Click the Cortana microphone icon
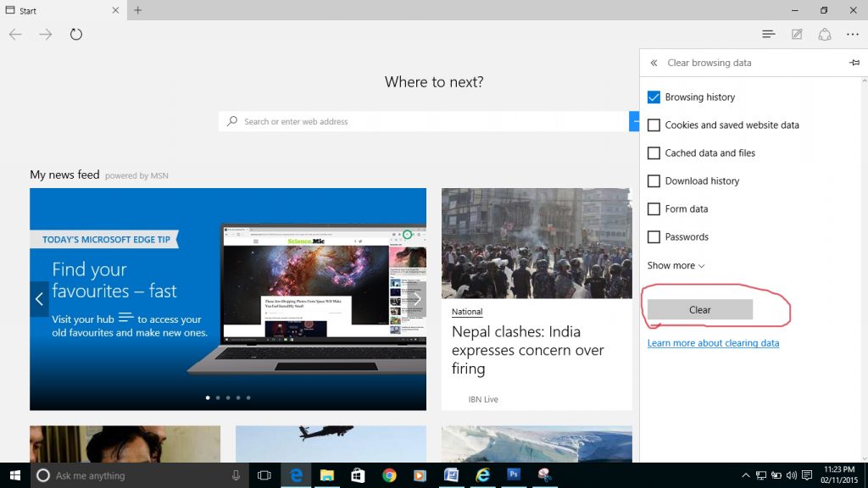The image size is (868, 488). pos(236,475)
